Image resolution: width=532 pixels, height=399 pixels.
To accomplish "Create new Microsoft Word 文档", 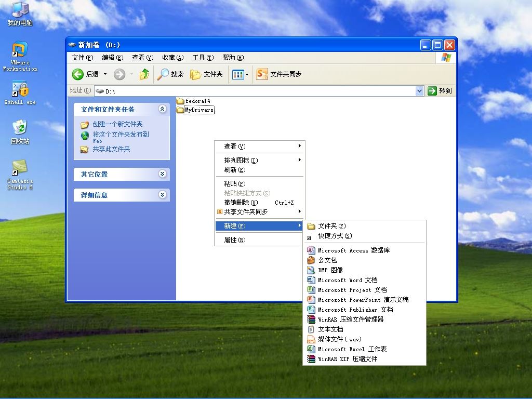I will pos(364,280).
